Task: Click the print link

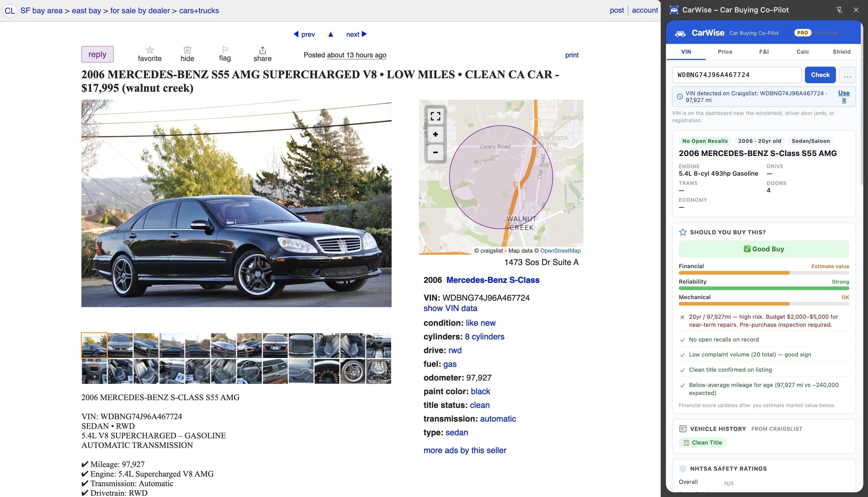Action: click(572, 55)
